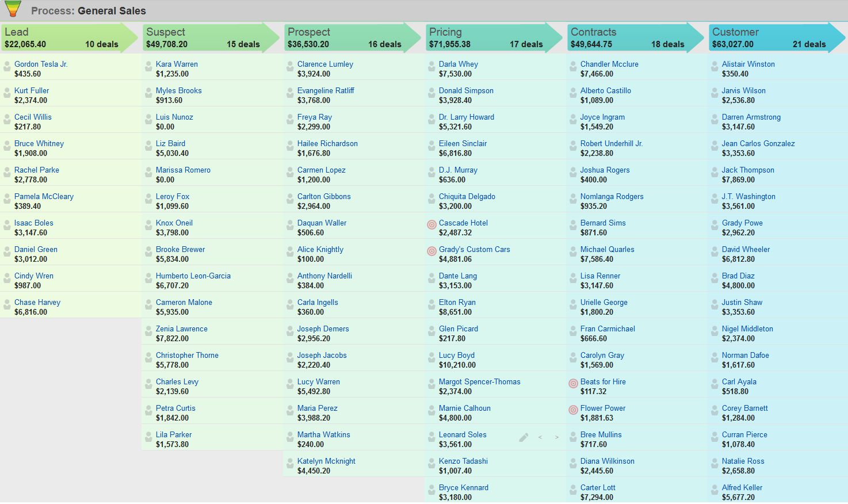Open the Darla Whey deal link
This screenshot has width=848, height=504.
click(459, 64)
